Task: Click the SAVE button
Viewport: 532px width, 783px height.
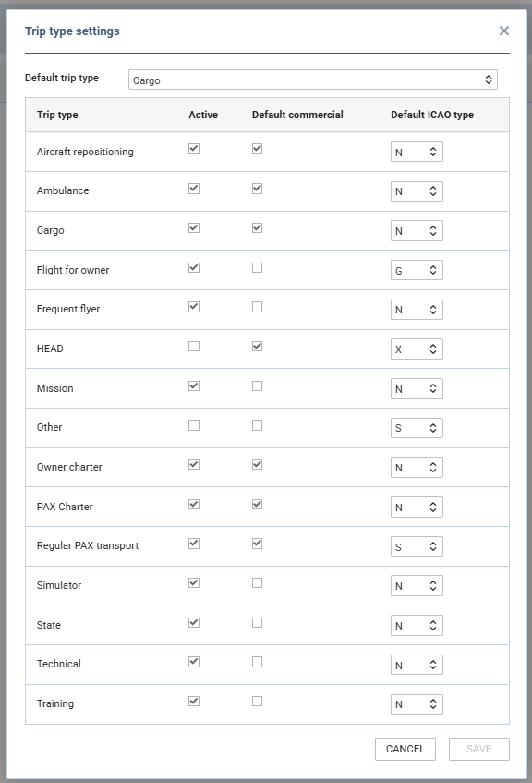Action: [x=479, y=749]
